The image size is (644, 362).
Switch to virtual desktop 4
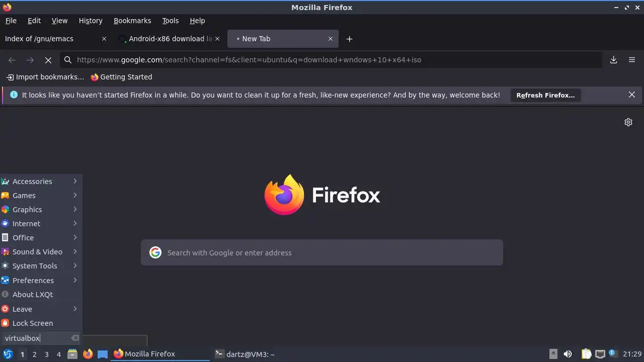pos(58,354)
